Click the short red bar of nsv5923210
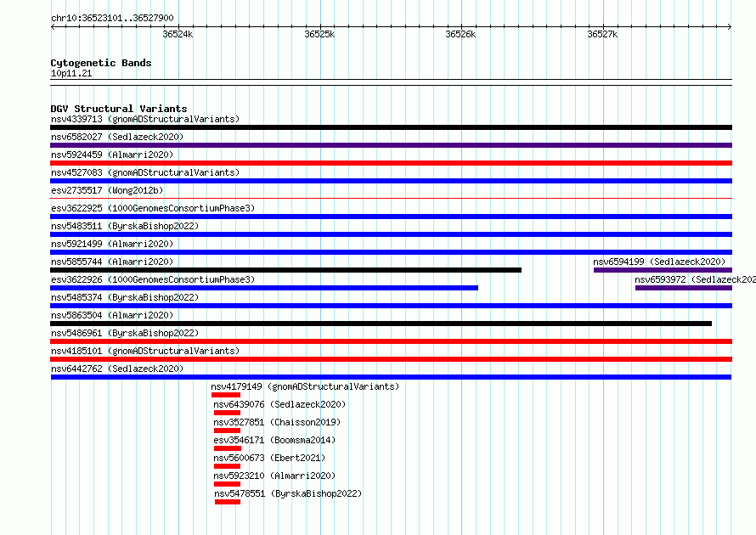Image resolution: width=756 pixels, height=535 pixels. [227, 484]
